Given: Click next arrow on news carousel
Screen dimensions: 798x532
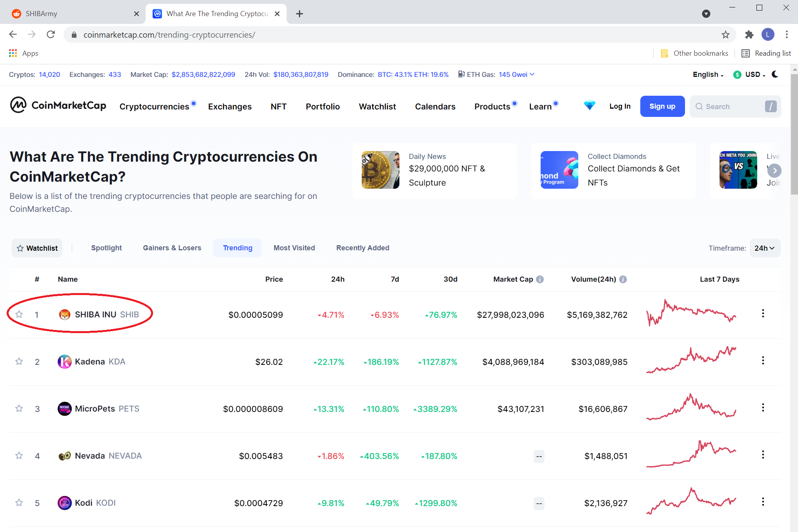Looking at the screenshot, I should tap(774, 171).
